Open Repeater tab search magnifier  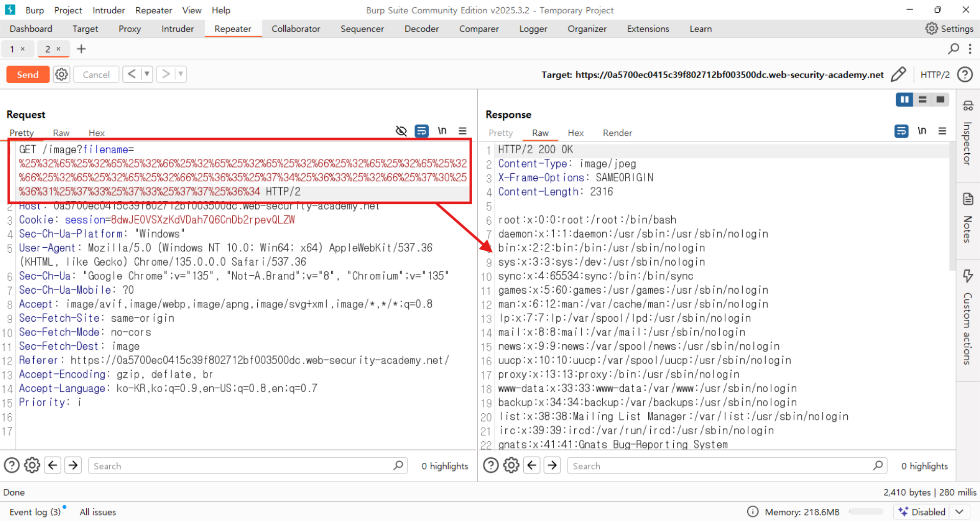coord(953,49)
